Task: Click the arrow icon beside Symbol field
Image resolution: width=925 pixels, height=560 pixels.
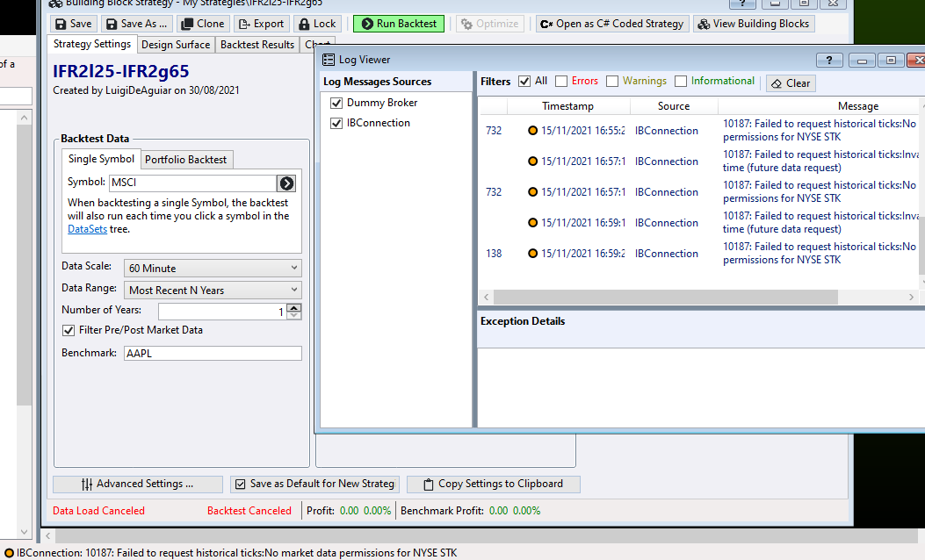Action: tap(286, 183)
